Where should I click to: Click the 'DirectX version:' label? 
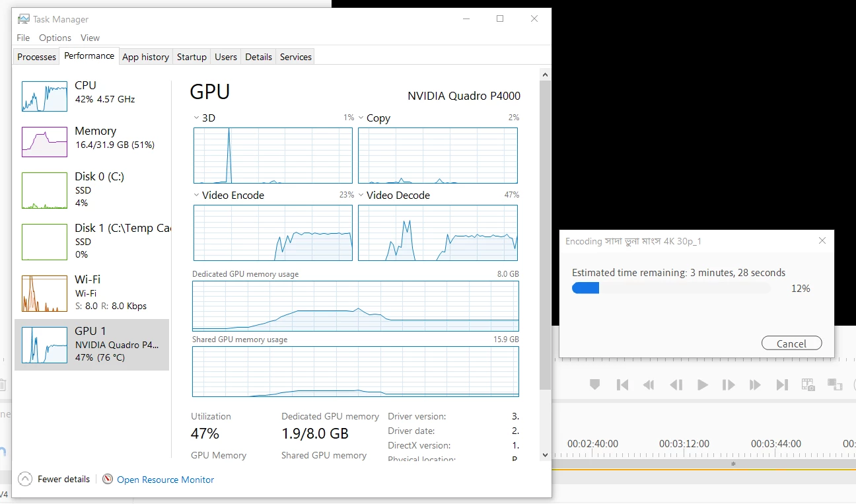tap(419, 445)
